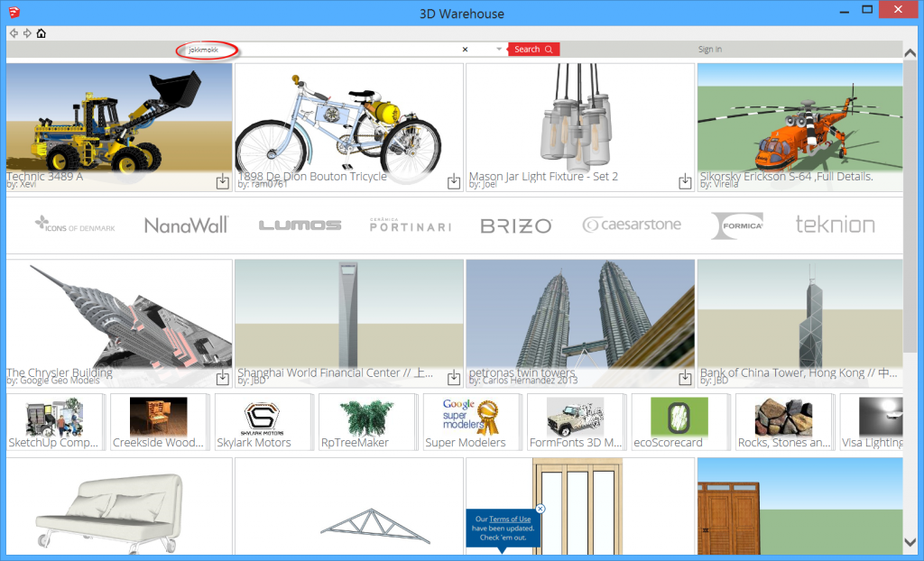Download the Technic 3489 A model
Image resolution: width=924 pixels, height=561 pixels.
click(223, 182)
